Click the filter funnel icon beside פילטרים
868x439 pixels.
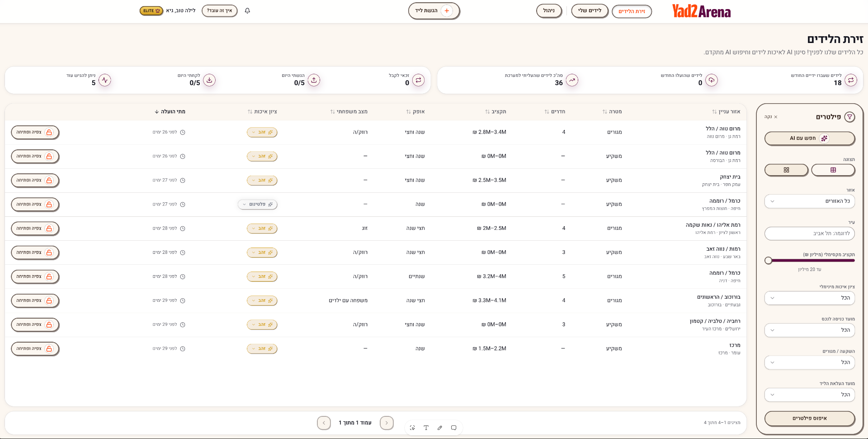pyautogui.click(x=850, y=117)
